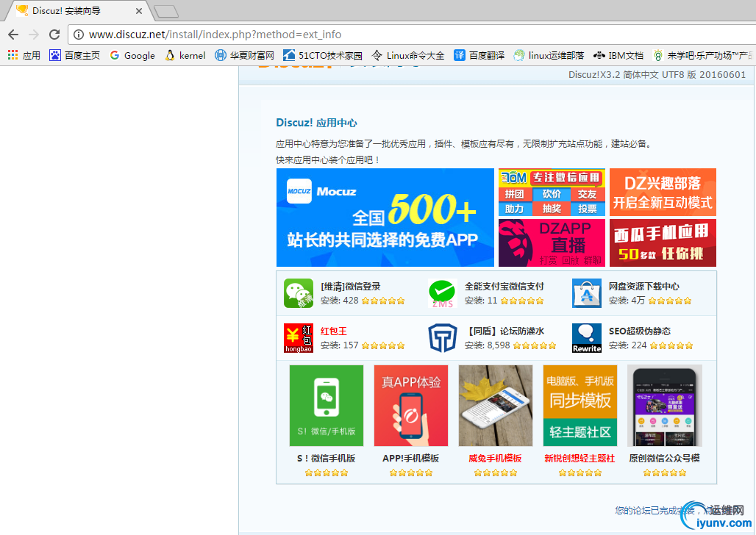756x535 pixels.
Task: Click the 同步模板 轻主题社区 thumbnail
Action: (580, 406)
